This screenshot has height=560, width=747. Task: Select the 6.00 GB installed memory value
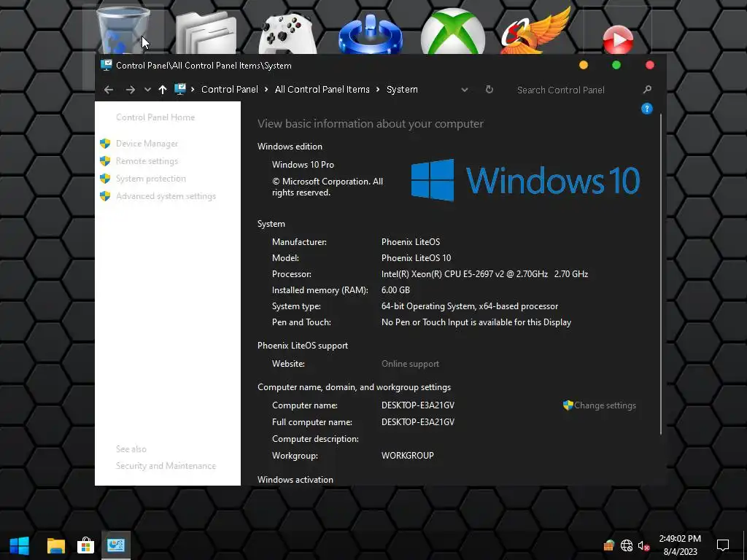click(x=395, y=290)
